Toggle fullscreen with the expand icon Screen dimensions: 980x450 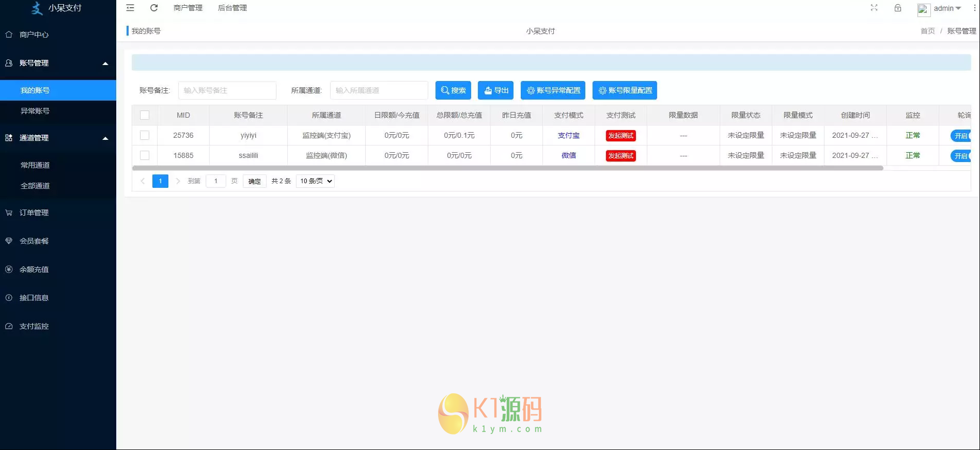874,8
